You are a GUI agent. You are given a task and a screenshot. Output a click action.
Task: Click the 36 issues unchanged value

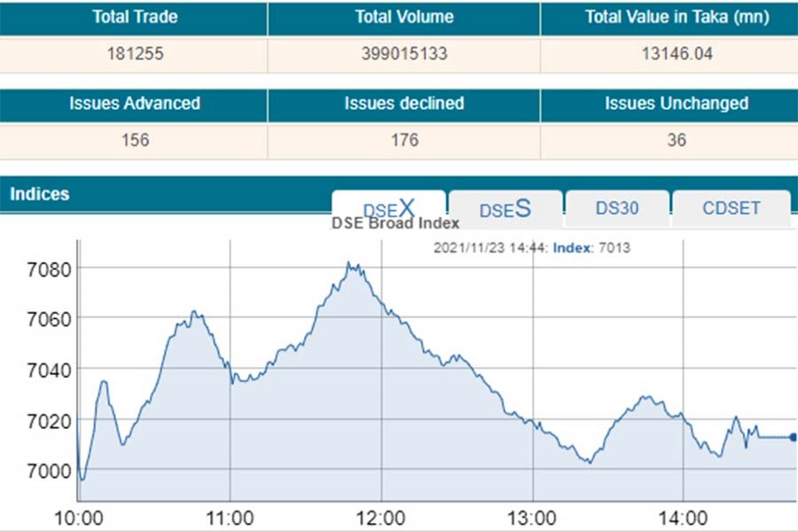click(x=677, y=140)
